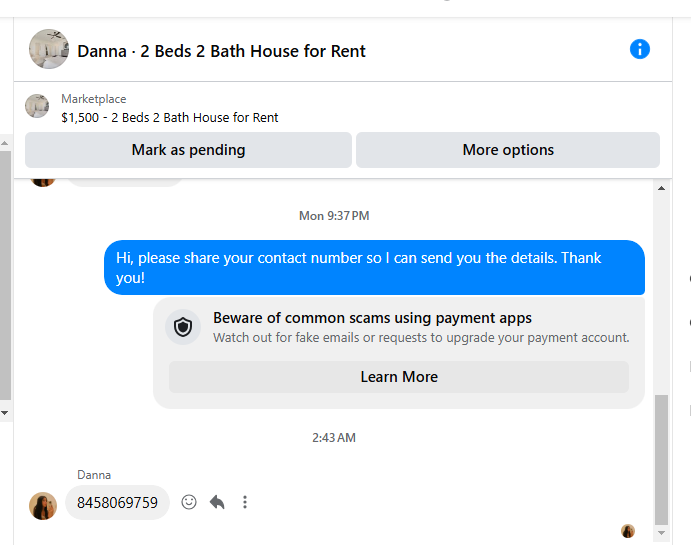
Task: Open Learn More about payment scams
Action: (x=399, y=377)
